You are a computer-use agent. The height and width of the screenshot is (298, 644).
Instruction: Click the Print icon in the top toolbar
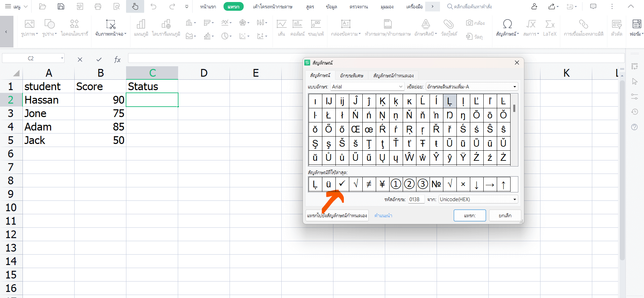coord(98,6)
